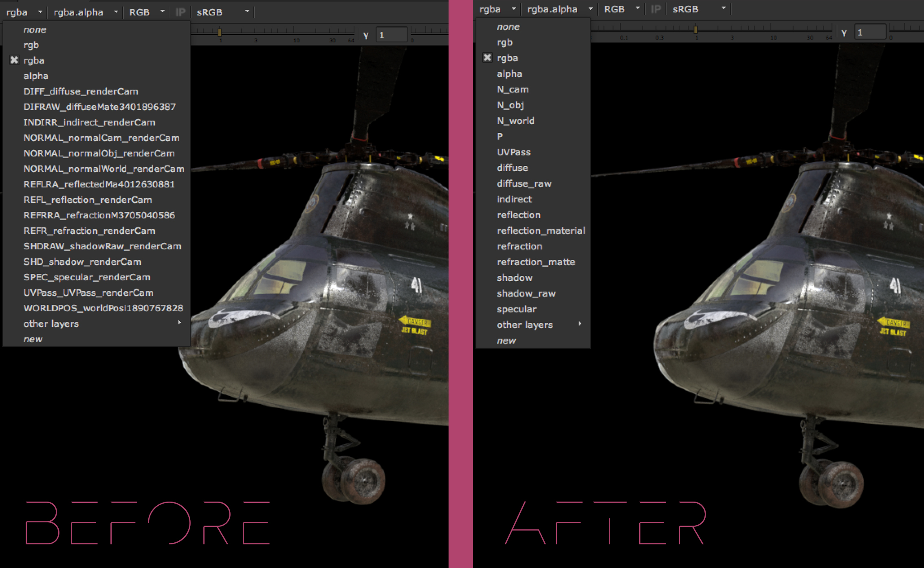924x568 pixels.
Task: Click the Y gamma icon in the Before viewer
Action: [366, 35]
